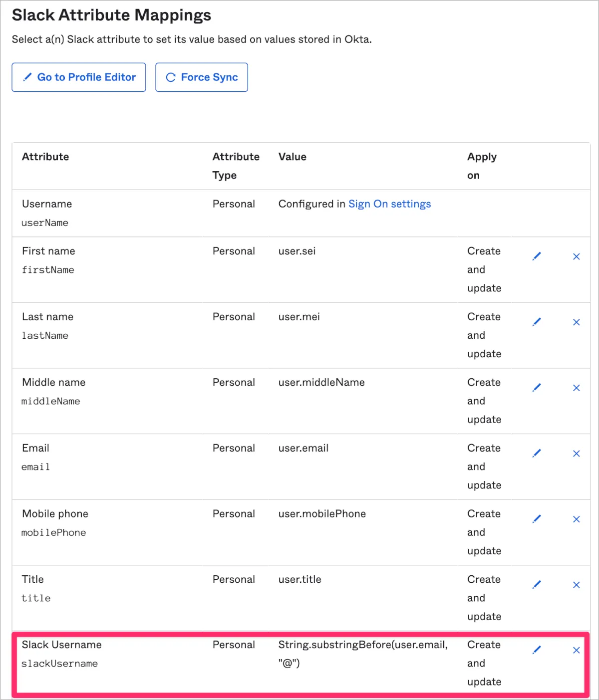Edit the Mobile phone mapping

tap(537, 519)
